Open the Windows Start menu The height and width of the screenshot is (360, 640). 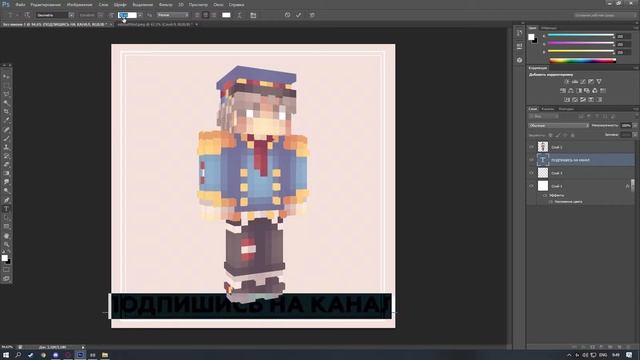tap(6, 355)
